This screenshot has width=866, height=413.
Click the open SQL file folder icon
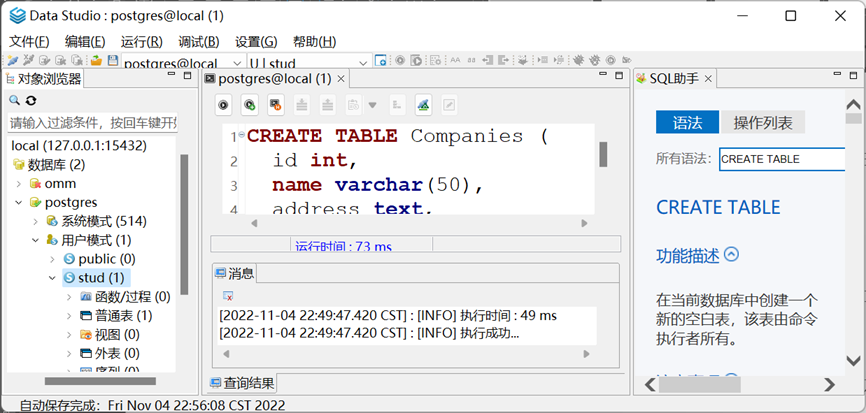click(97, 61)
